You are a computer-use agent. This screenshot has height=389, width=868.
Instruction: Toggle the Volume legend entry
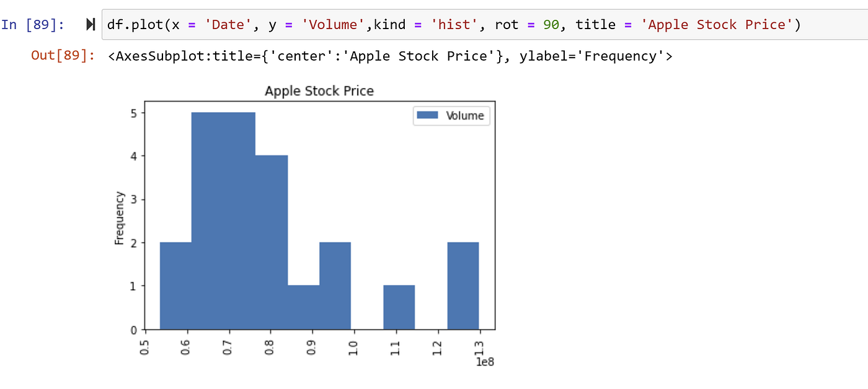tap(466, 116)
